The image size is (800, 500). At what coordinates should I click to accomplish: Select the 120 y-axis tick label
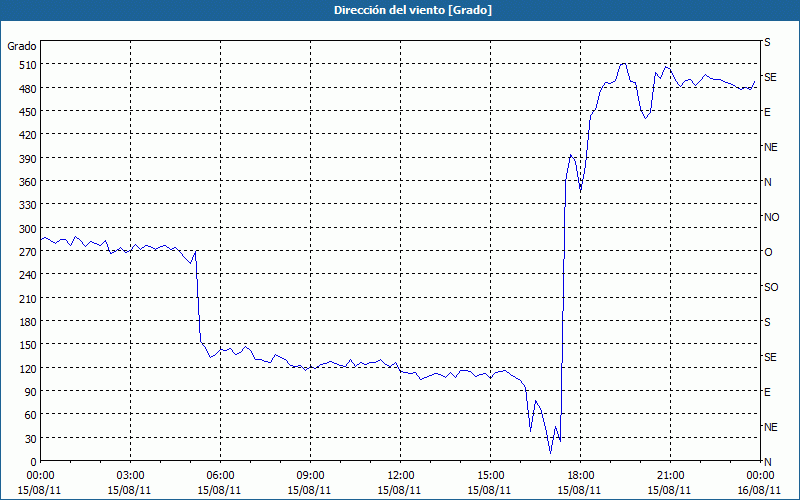pos(29,369)
